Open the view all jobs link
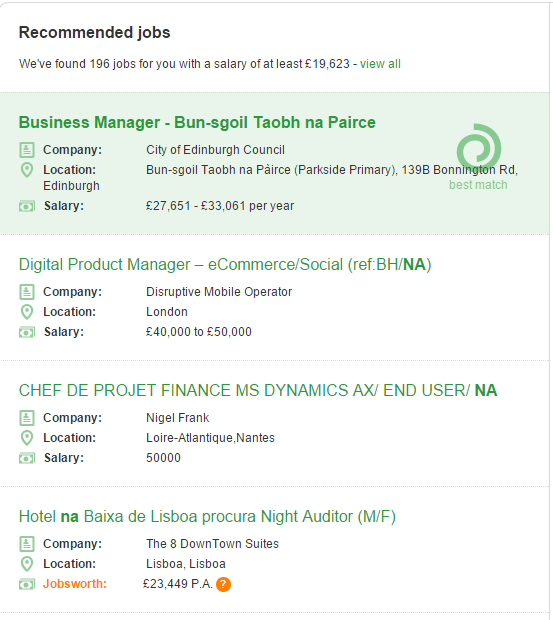This screenshot has width=553, height=620. click(380, 64)
